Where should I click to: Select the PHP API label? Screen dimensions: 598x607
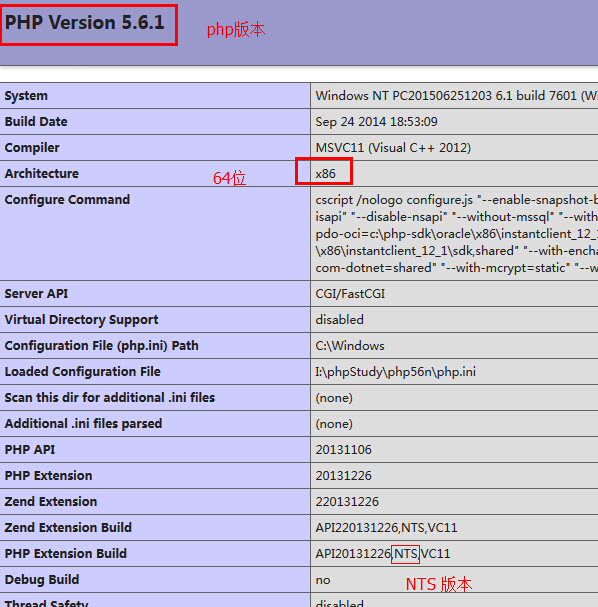point(30,449)
